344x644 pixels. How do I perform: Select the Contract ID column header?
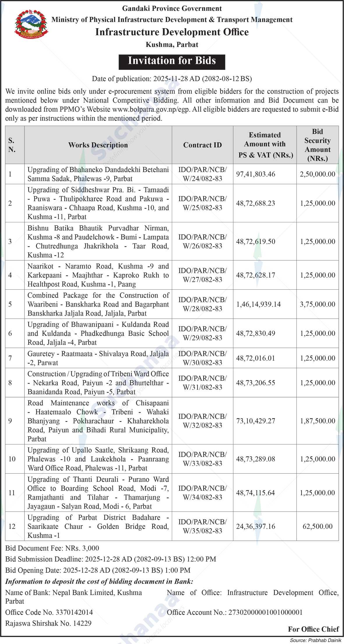pos(202,145)
